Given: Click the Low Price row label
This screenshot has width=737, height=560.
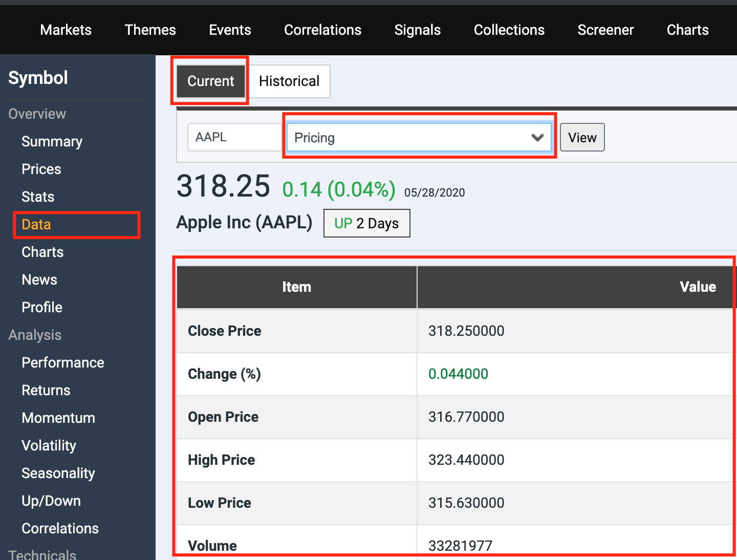Looking at the screenshot, I should coord(220,503).
